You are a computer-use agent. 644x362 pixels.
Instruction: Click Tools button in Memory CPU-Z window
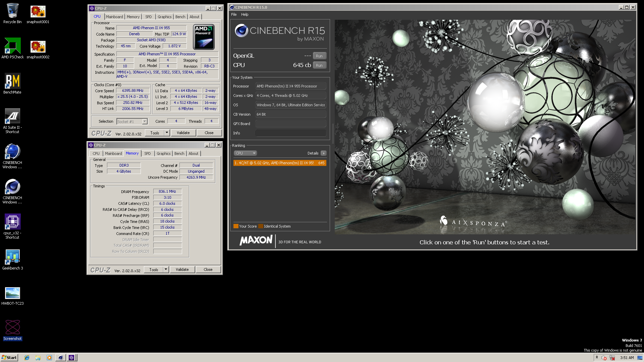point(154,269)
